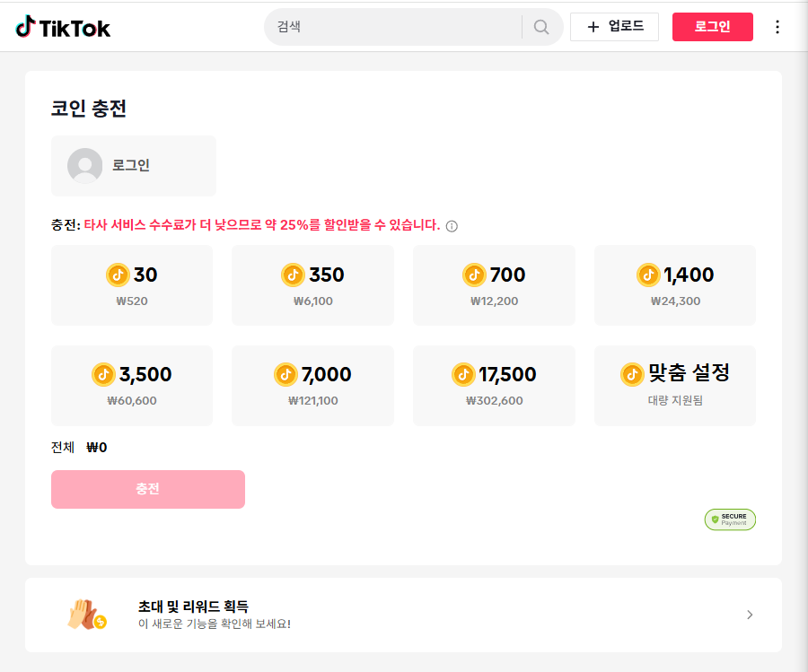The image size is (808, 672).
Task: Select the 17,500 coins package
Action: tap(494, 386)
